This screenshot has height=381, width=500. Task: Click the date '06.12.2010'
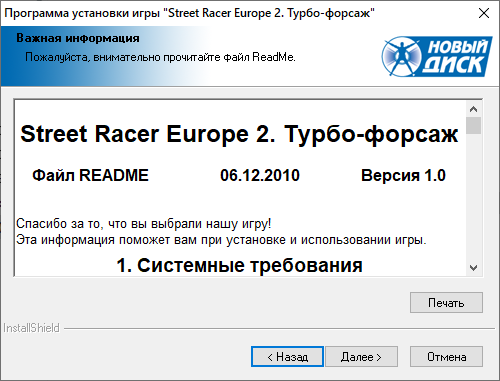[260, 176]
